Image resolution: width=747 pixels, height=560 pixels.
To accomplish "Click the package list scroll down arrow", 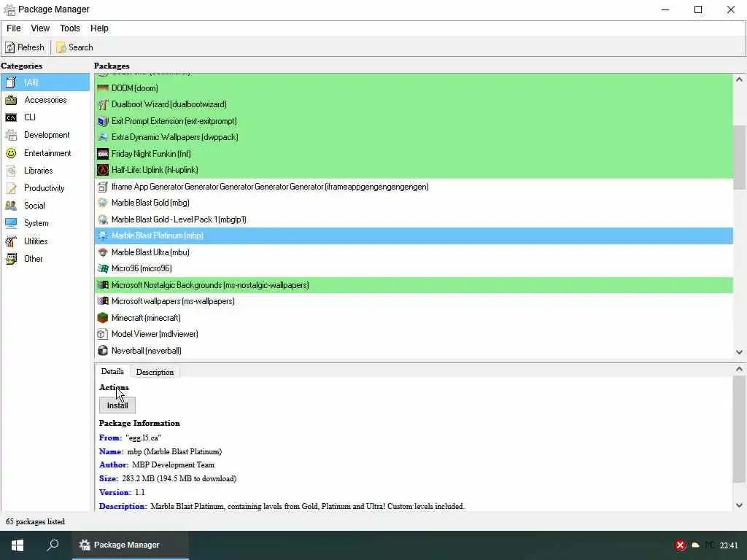I will tap(739, 352).
